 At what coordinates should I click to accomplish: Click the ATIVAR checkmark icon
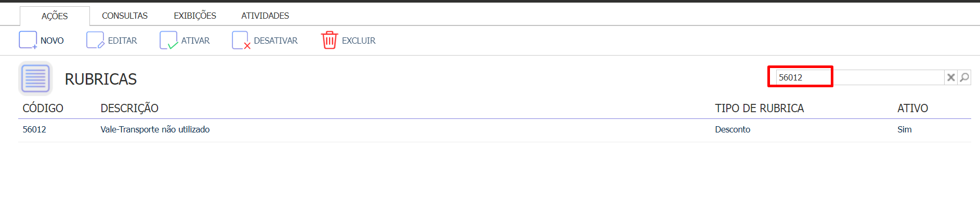click(169, 40)
